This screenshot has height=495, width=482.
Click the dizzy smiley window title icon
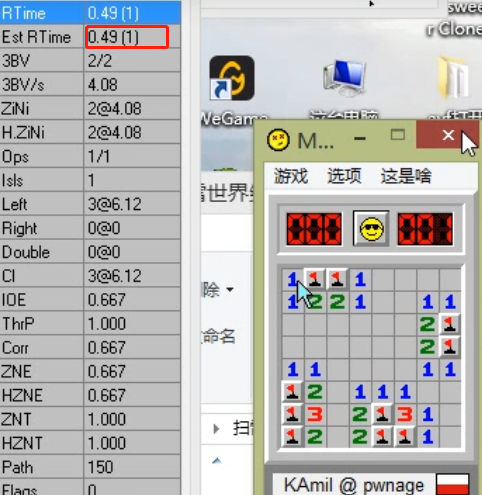pyautogui.click(x=278, y=140)
